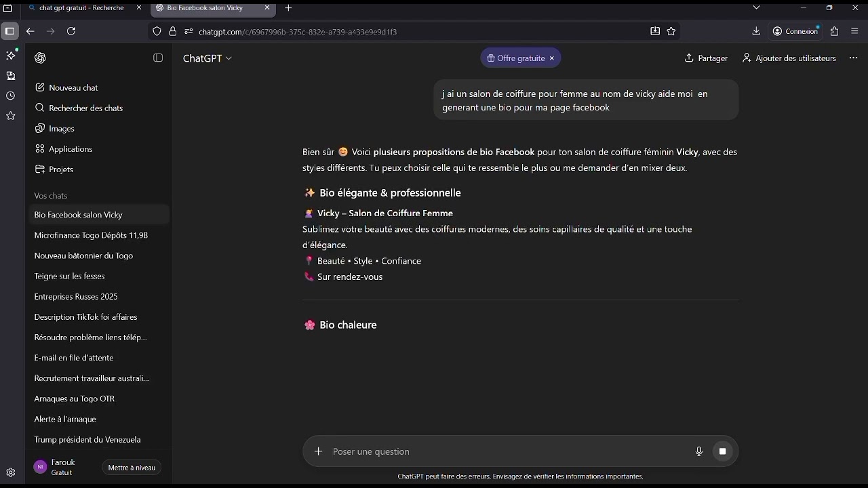Click Ajouter des utilisateurs
This screenshot has width=868, height=488.
(x=789, y=58)
